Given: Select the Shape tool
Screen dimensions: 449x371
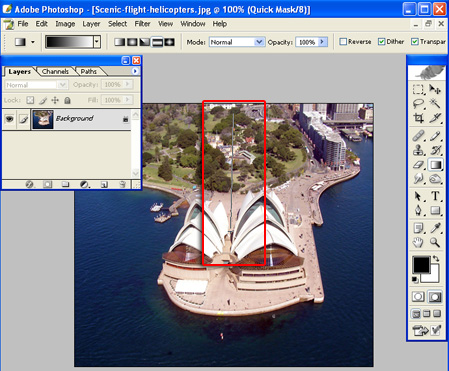Looking at the screenshot, I should (435, 210).
